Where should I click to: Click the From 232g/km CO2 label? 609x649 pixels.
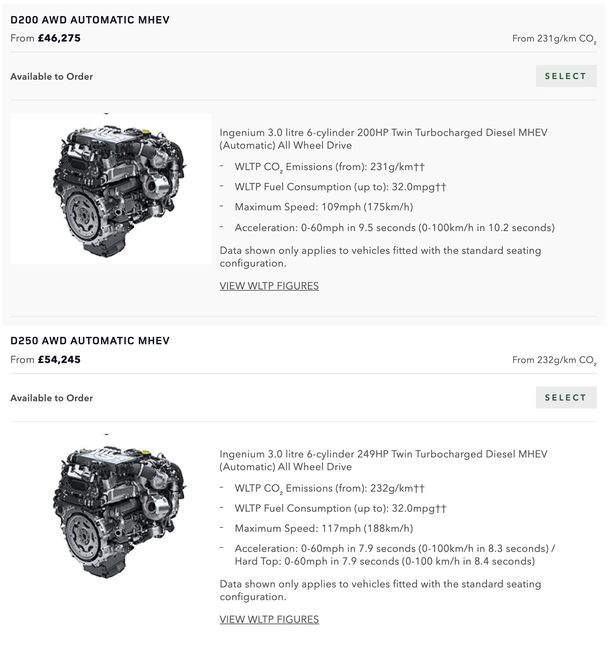click(554, 360)
